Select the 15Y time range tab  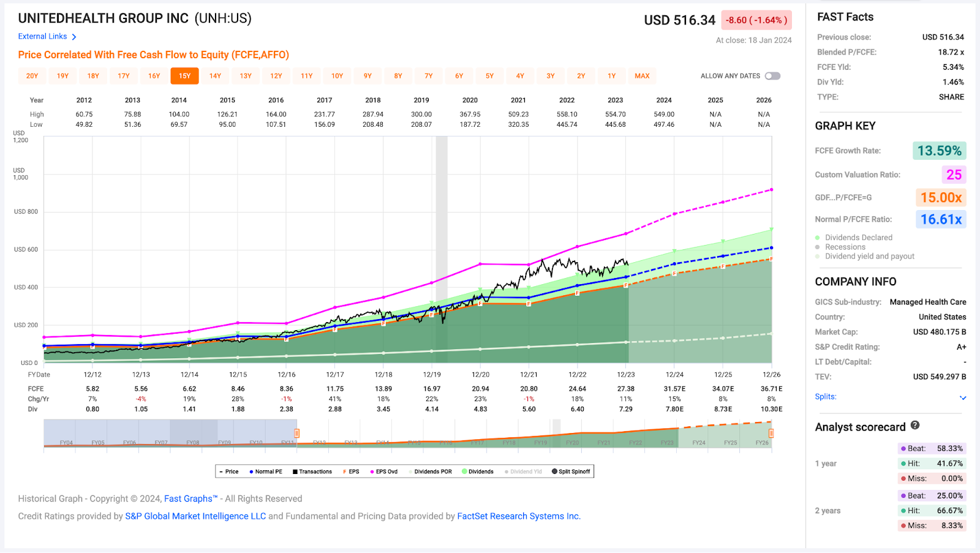184,76
